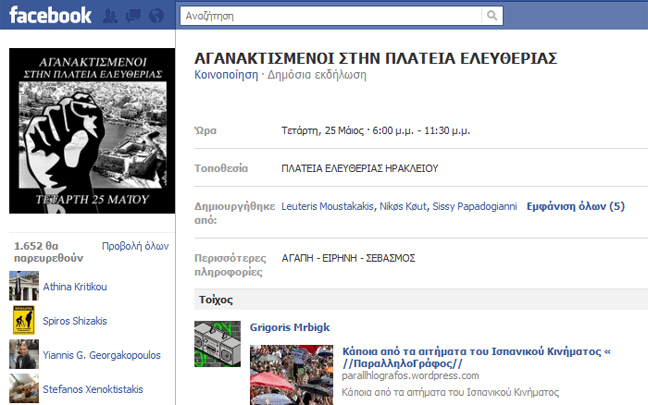
Task: Click Spiros Shizakis's profile picture
Action: click(24, 320)
